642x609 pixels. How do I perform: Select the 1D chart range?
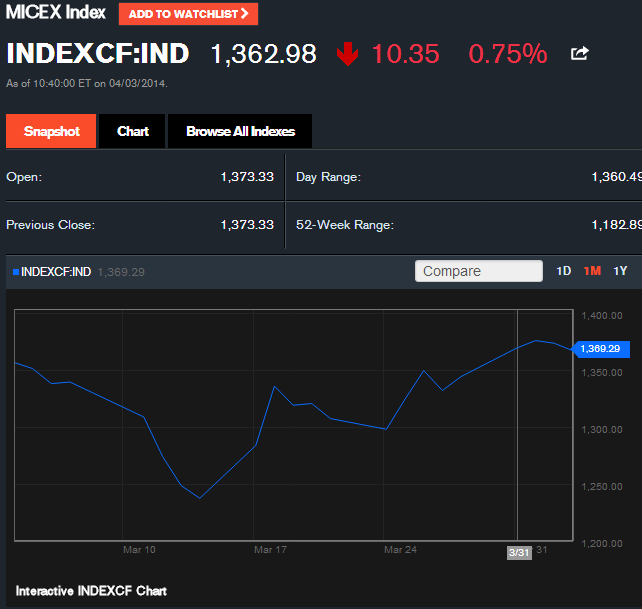click(563, 271)
